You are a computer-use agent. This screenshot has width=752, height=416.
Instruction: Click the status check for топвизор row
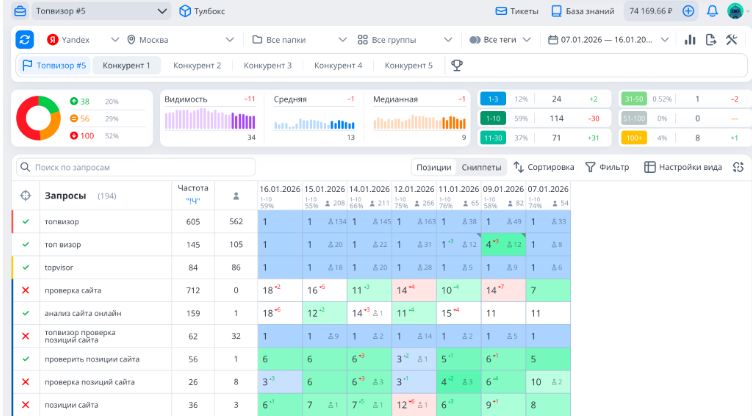[26, 221]
